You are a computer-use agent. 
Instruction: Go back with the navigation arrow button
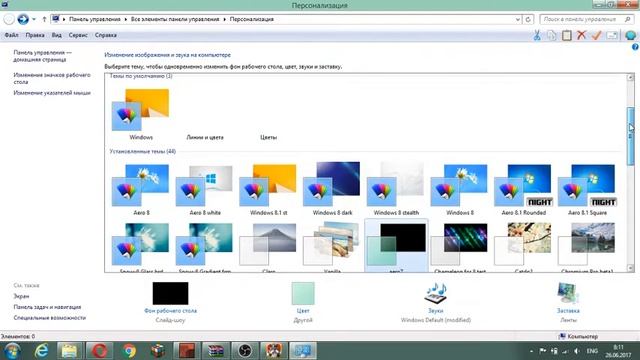(9, 19)
